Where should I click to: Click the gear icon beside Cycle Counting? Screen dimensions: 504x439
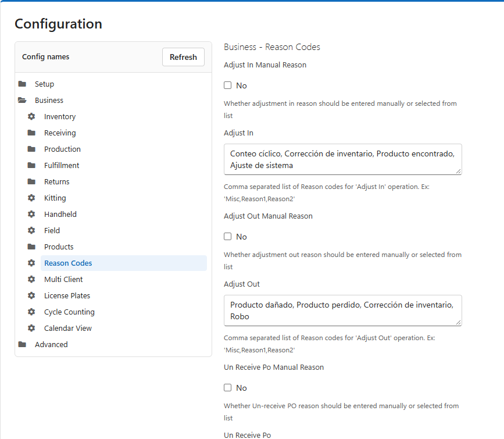pyautogui.click(x=31, y=312)
